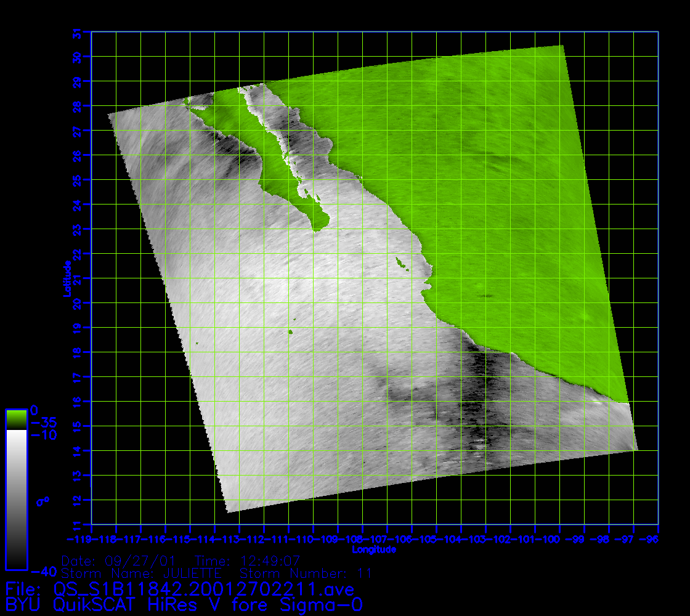This screenshot has width=690, height=616.
Task: Click the white top of the grayscale colorbar
Action: 16,436
